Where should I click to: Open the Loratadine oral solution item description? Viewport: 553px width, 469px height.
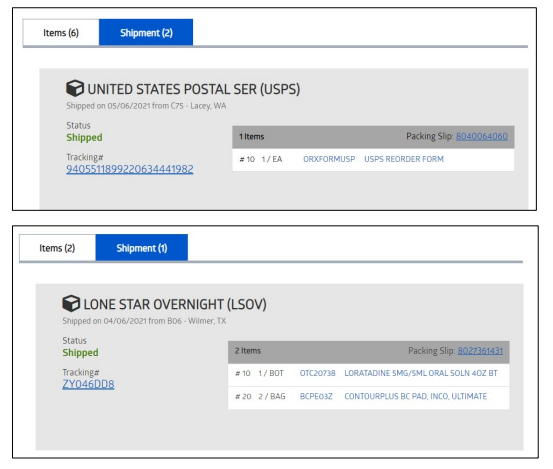tap(421, 373)
